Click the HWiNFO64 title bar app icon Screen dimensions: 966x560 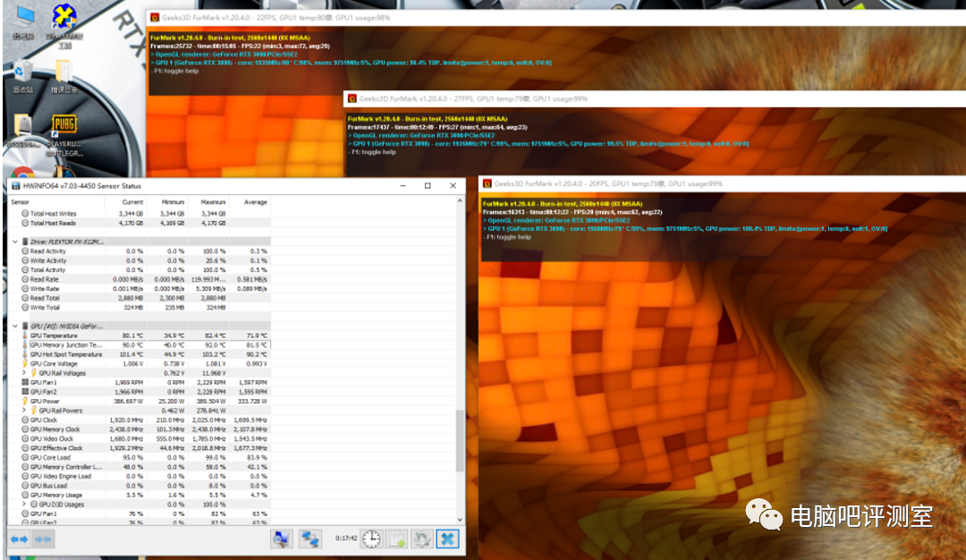pos(15,185)
